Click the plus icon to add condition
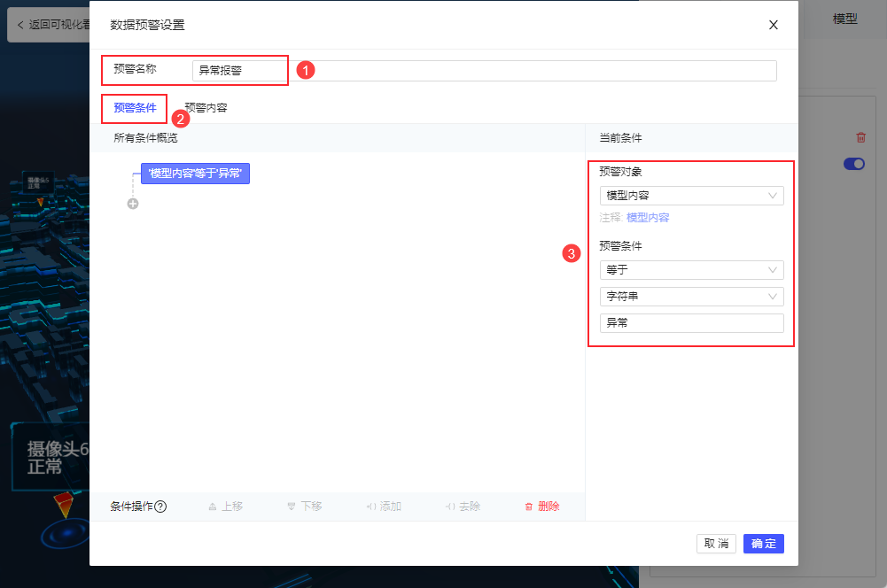Screen dimensions: 887x588 tap(133, 204)
